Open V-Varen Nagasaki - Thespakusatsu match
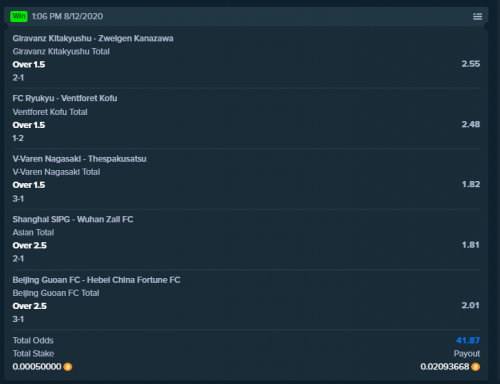Image resolution: width=500 pixels, height=384 pixels. coord(79,159)
